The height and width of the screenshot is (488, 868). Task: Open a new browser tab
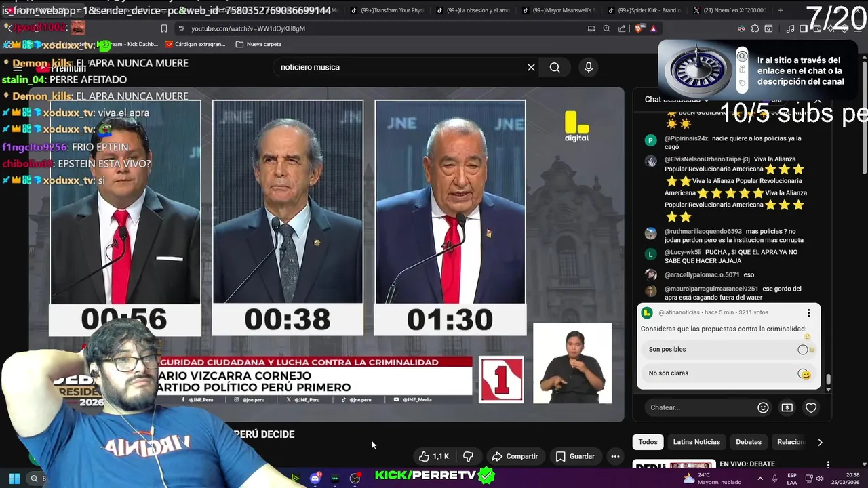[781, 10]
